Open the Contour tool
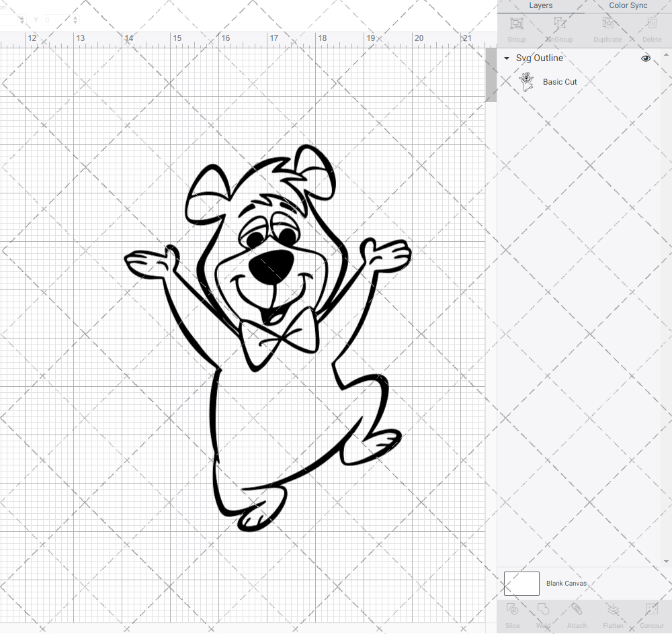 pos(651,614)
